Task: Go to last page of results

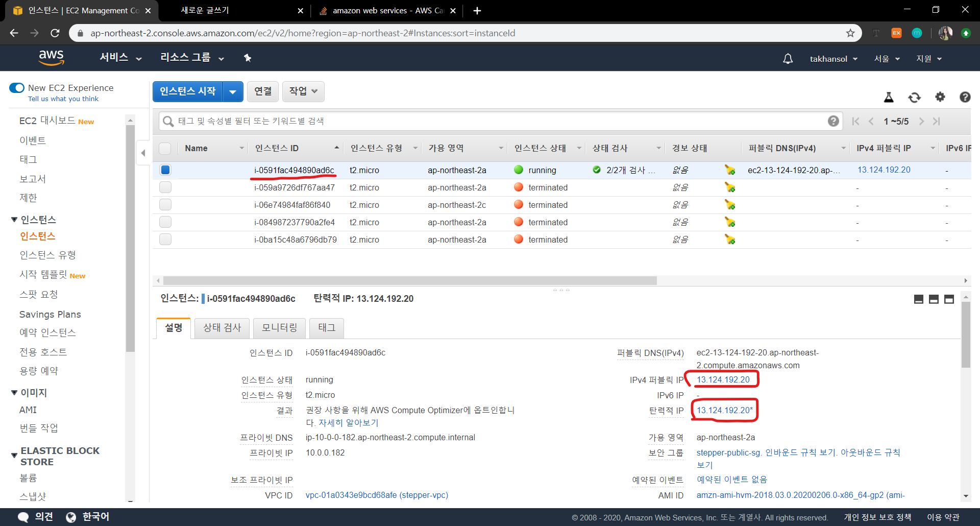Action: (x=937, y=121)
